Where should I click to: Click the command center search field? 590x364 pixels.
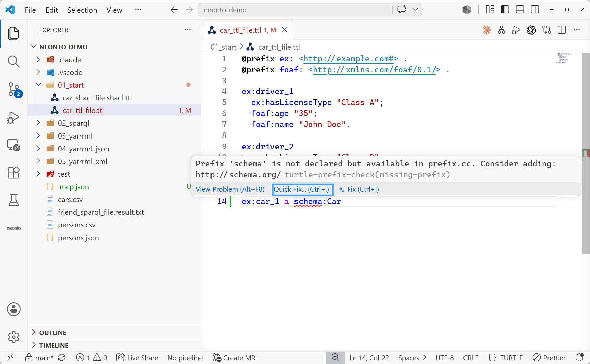pos(295,10)
